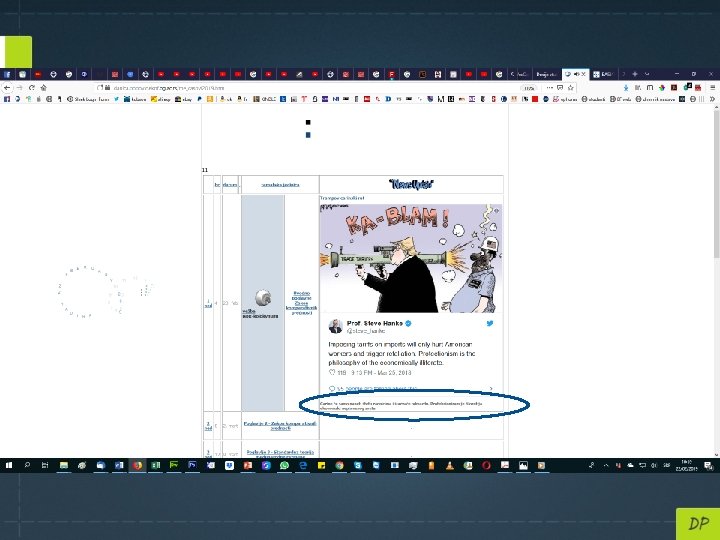
Task: Open WhatsApp from the taskbar
Action: coord(284,465)
